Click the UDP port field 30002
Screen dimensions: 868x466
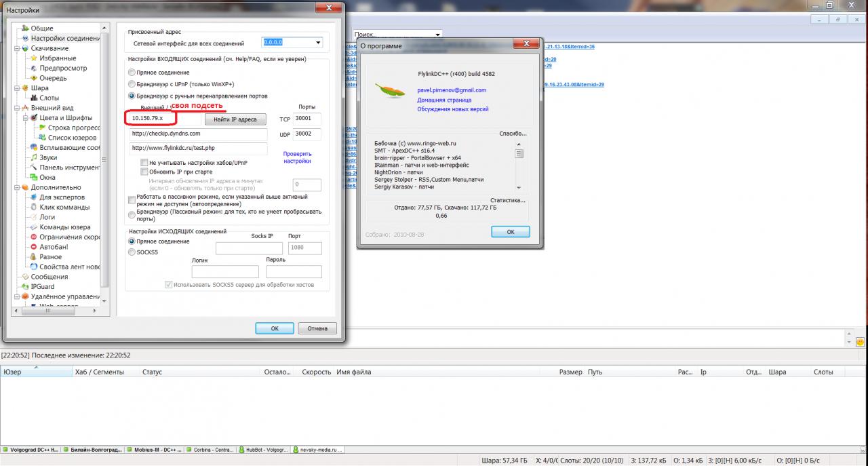tap(307, 134)
